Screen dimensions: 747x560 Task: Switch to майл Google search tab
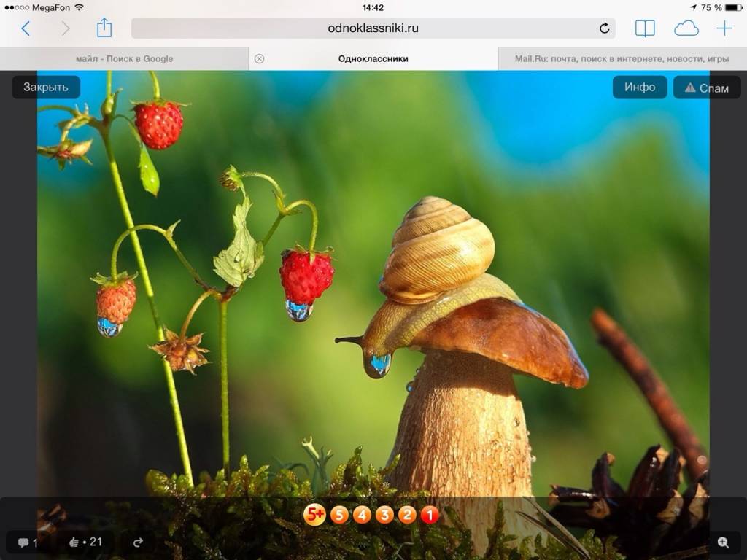point(124,58)
